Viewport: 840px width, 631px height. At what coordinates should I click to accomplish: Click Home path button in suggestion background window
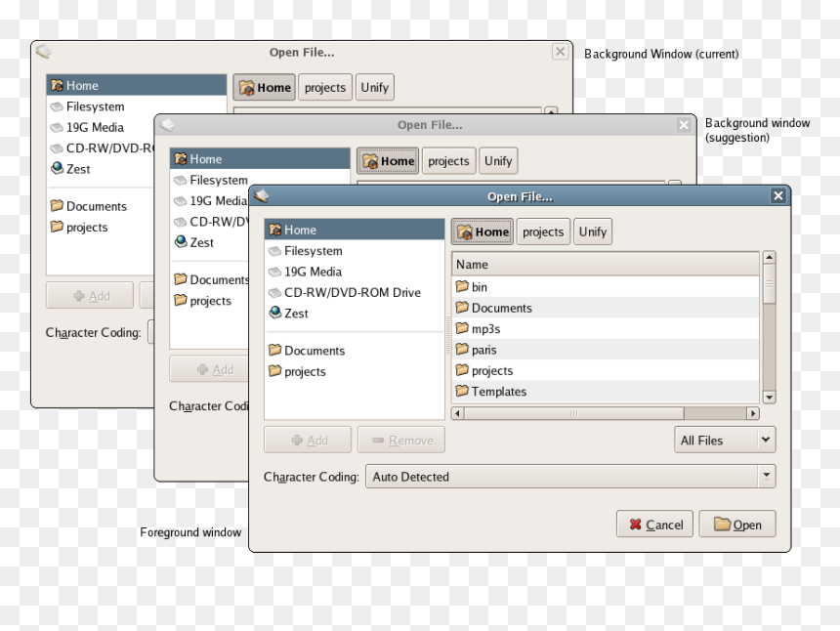[388, 161]
